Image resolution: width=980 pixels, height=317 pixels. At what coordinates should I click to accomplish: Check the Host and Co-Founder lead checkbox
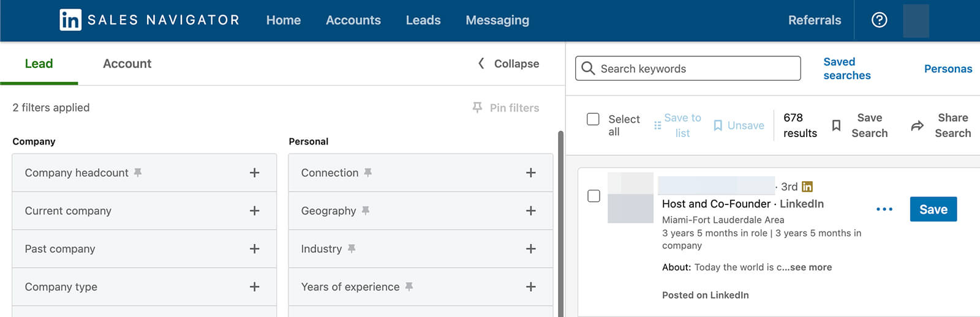pos(594,196)
